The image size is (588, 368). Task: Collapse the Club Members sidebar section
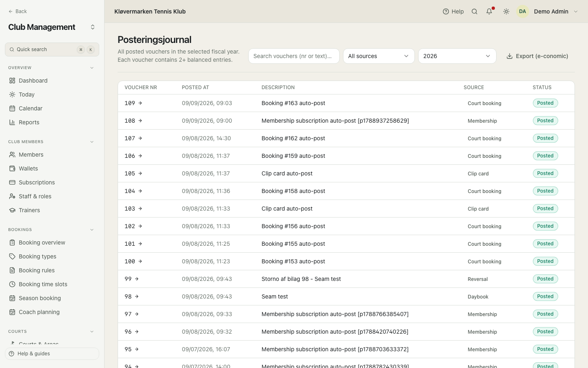[92, 142]
